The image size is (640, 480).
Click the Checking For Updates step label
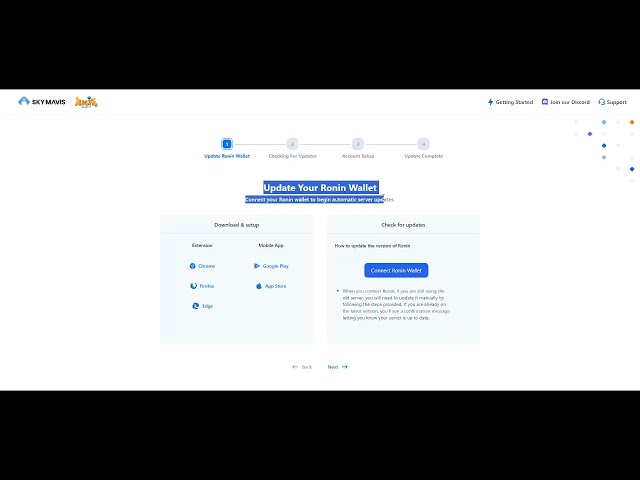292,156
